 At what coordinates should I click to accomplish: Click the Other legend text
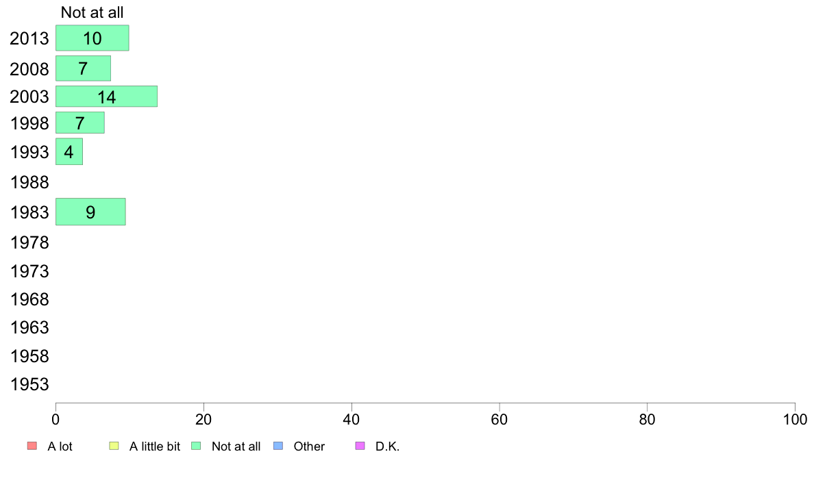(309, 446)
